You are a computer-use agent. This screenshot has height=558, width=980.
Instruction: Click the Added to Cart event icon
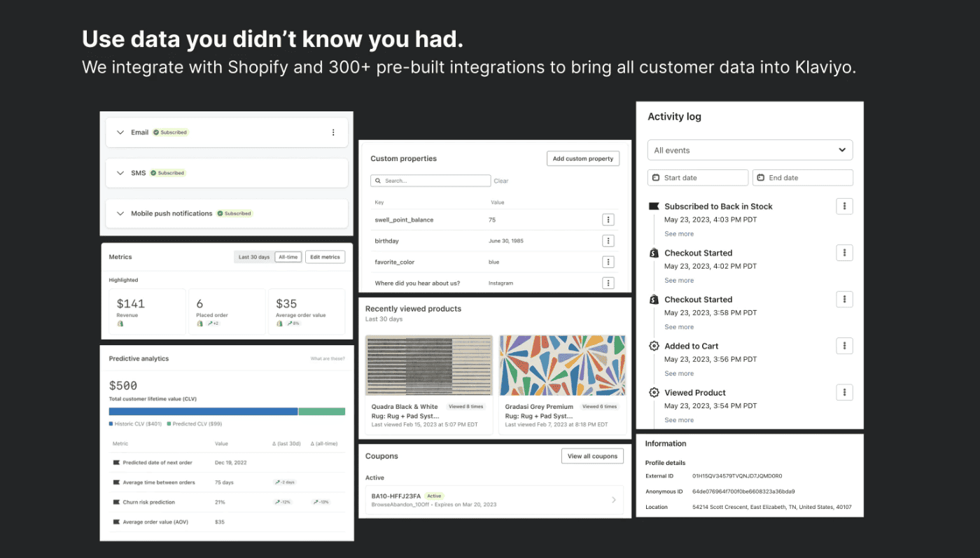pos(653,345)
